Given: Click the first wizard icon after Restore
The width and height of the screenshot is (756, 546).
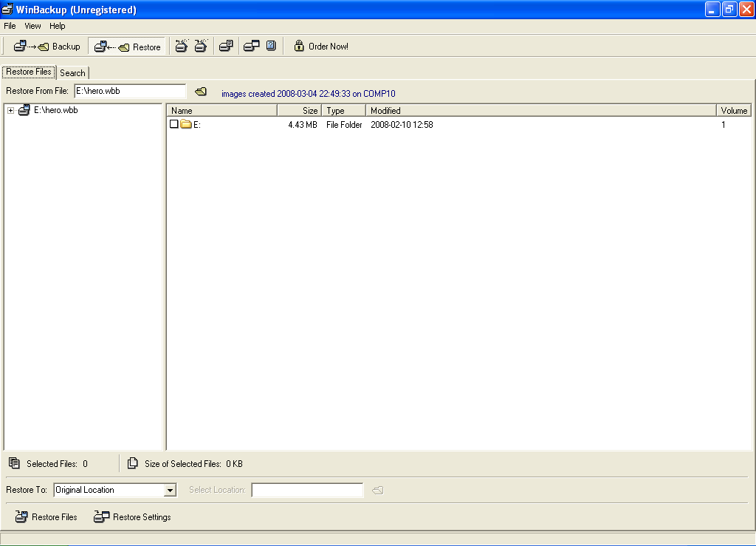Looking at the screenshot, I should [x=182, y=46].
